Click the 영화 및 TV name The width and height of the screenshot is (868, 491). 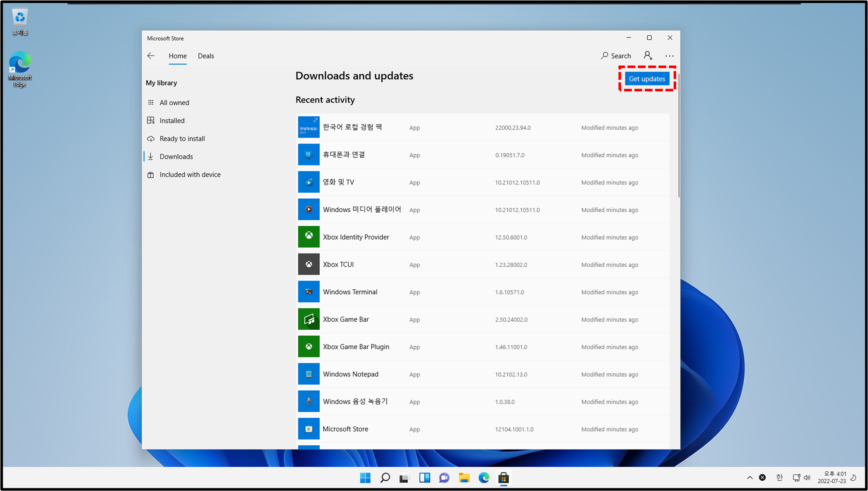(x=339, y=182)
